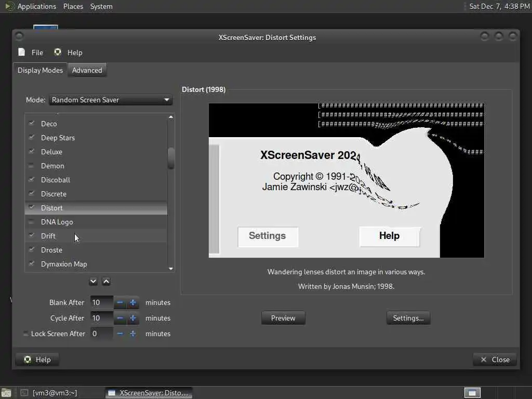The image size is (532, 399).
Task: Open the Applications menu in the panel
Action: (x=37, y=6)
